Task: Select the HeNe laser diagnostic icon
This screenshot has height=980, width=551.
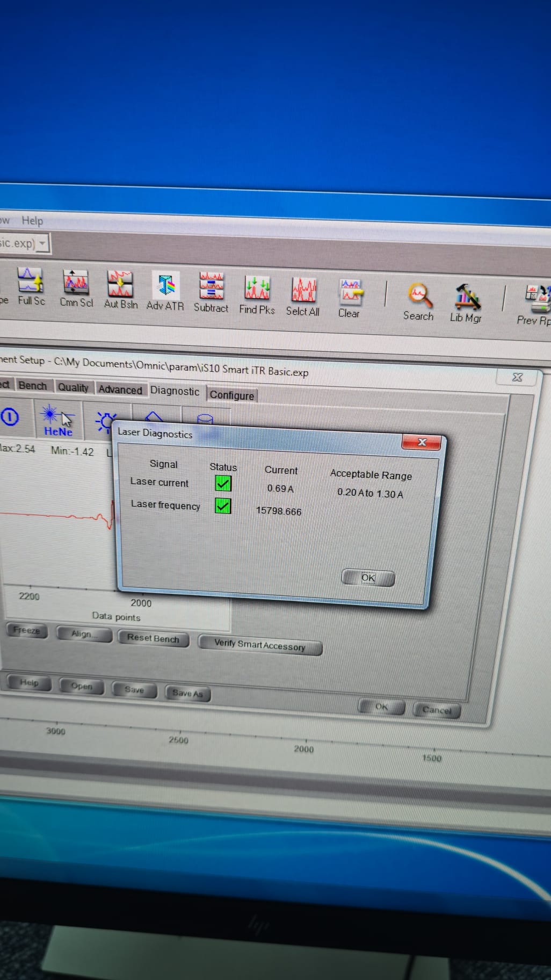Action: (x=58, y=420)
